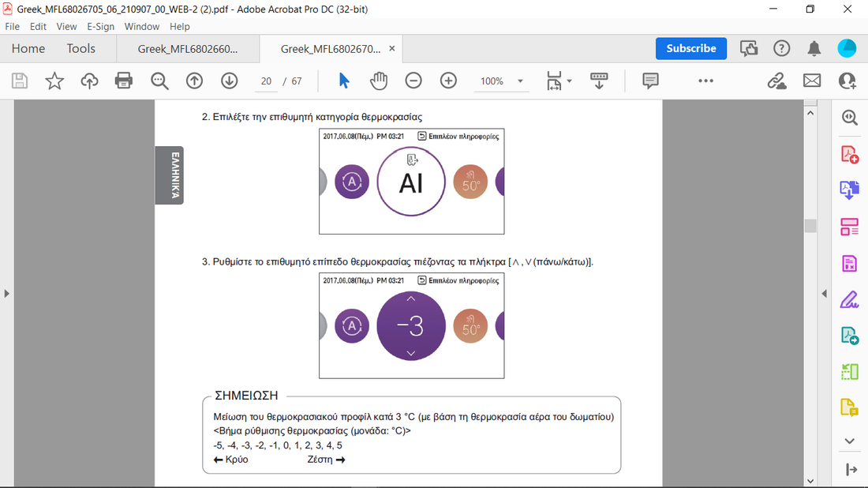Click the page number field

tap(266, 81)
